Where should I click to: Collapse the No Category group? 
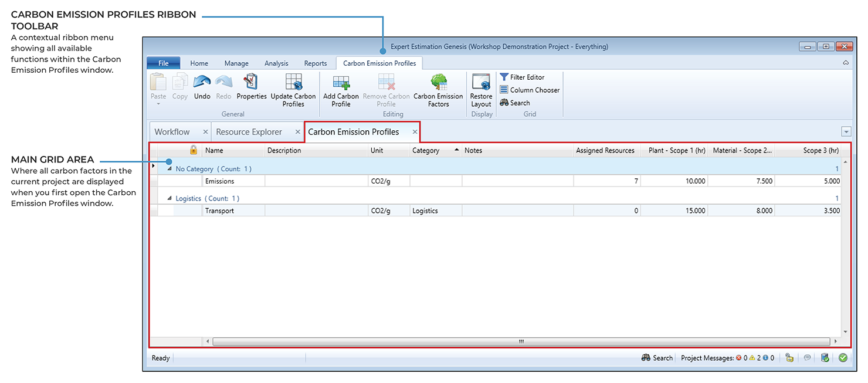(170, 169)
